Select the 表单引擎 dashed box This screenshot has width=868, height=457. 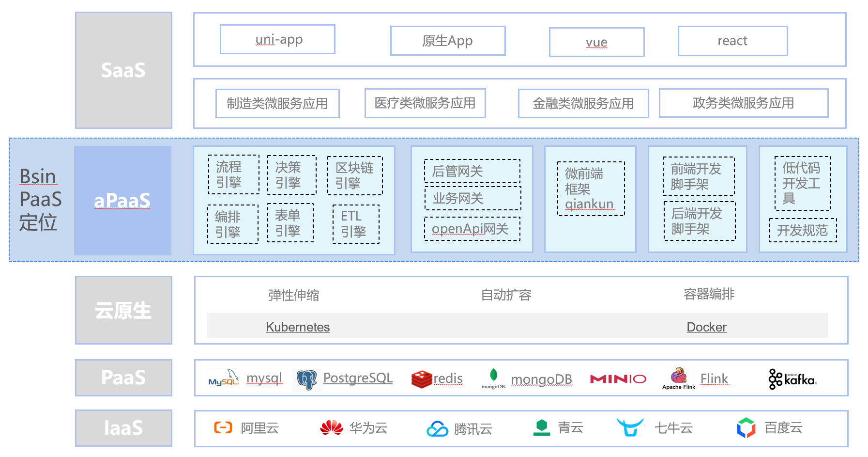tap(290, 222)
